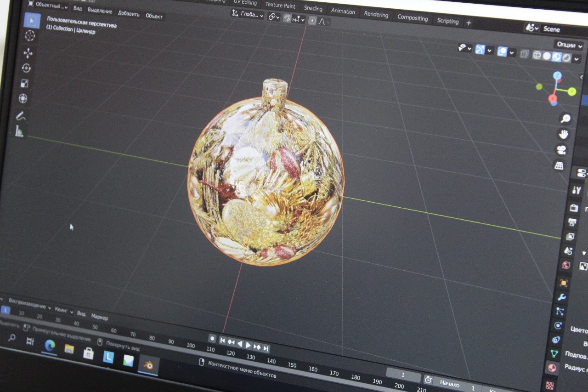Expand the shading options dropdown arrow
The image size is (588, 392).
click(577, 59)
